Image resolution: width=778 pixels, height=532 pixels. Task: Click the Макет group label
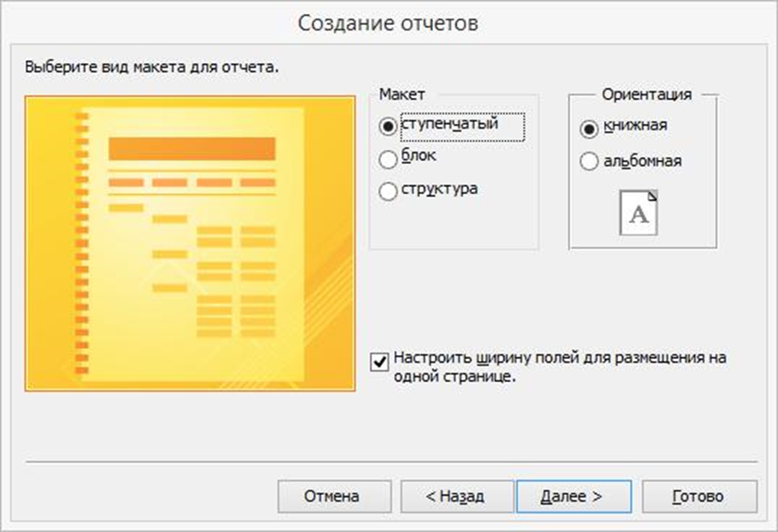(401, 93)
